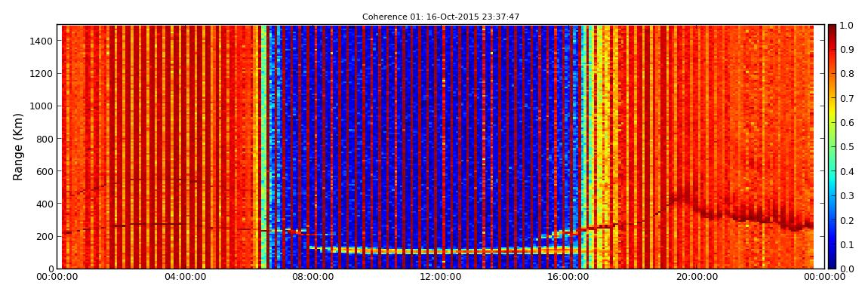Viewport: 868px width, 307px height.
Task: Click the 200 tick label on the range axis
Action: [x=45, y=237]
